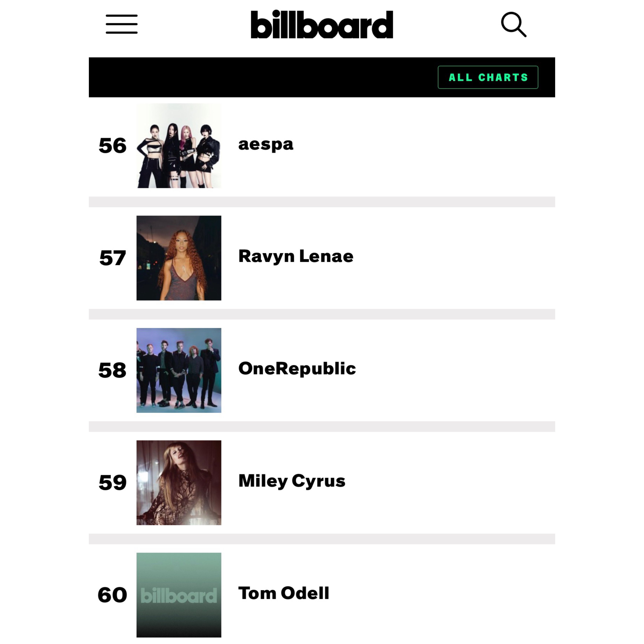The height and width of the screenshot is (644, 644).
Task: Click the search magnifier icon
Action: coord(513,24)
